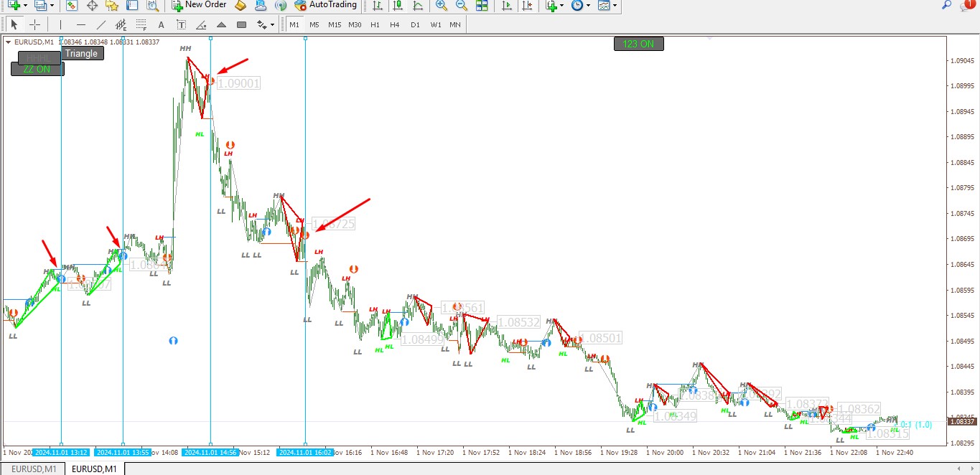980x475 pixels.
Task: Select the vertical line drawing tool
Action: tap(60, 24)
